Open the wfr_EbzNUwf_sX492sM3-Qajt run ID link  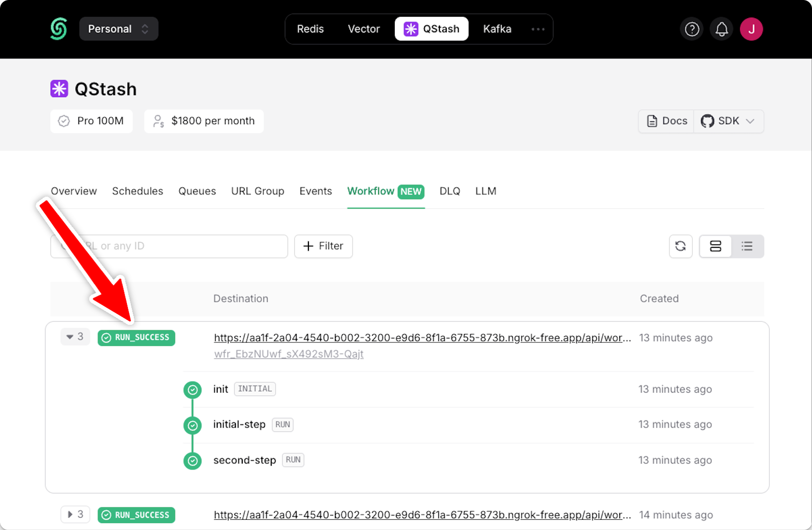click(x=289, y=354)
